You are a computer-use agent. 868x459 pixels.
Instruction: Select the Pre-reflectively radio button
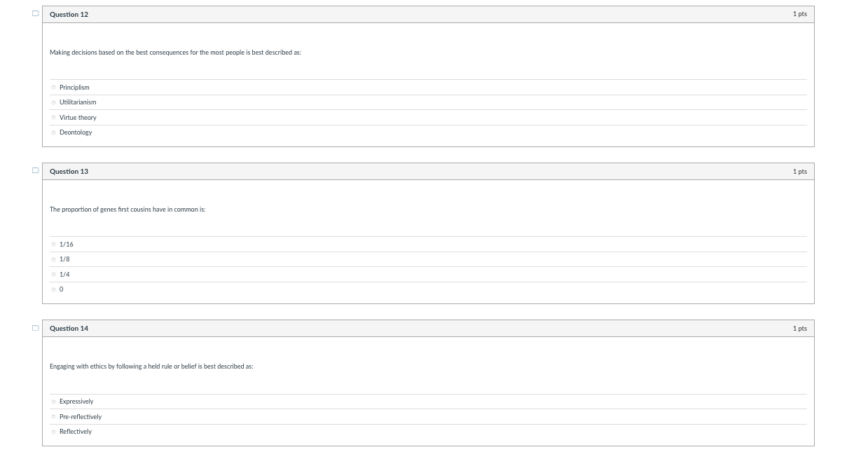coord(54,417)
